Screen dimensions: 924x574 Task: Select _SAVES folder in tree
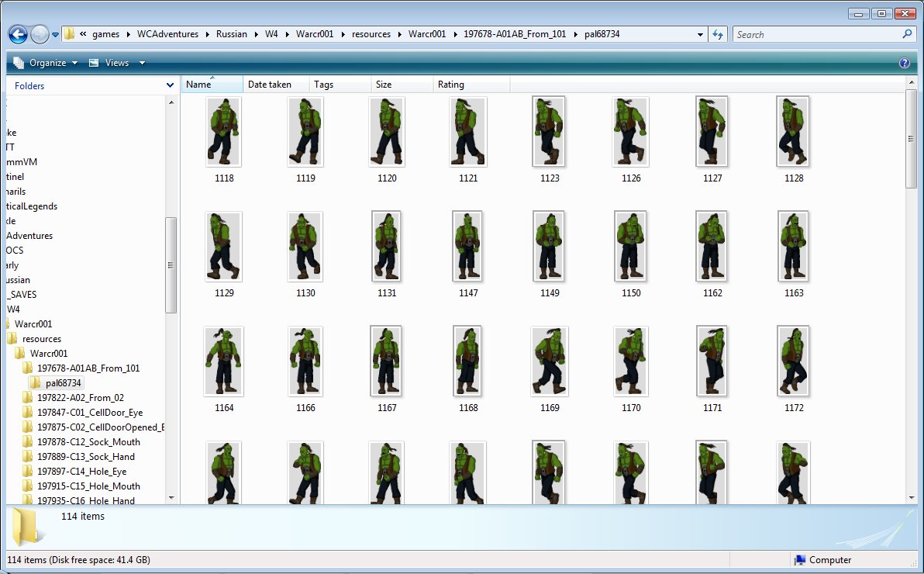point(22,295)
